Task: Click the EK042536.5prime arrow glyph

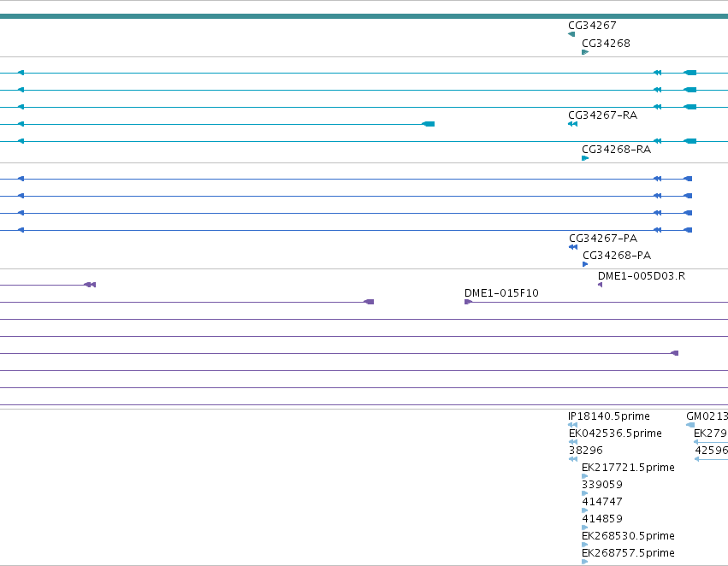Action: (573, 442)
